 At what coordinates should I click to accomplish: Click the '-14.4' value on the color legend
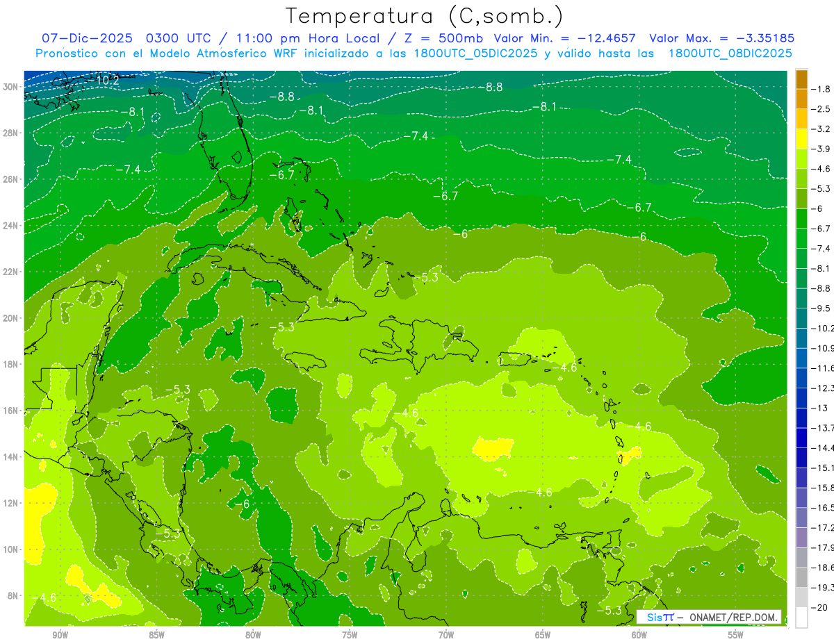(x=823, y=447)
